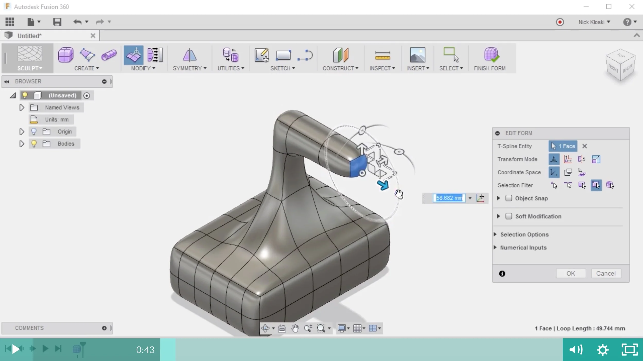Enable the Object Snap checkbox
This screenshot has width=644, height=361.
click(x=509, y=198)
